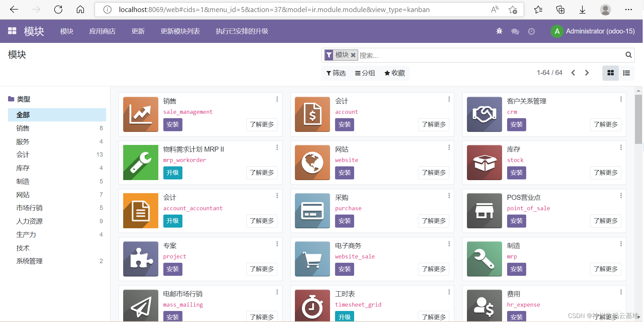Open the 应用商店 menu
The height and width of the screenshot is (322, 644).
(102, 31)
